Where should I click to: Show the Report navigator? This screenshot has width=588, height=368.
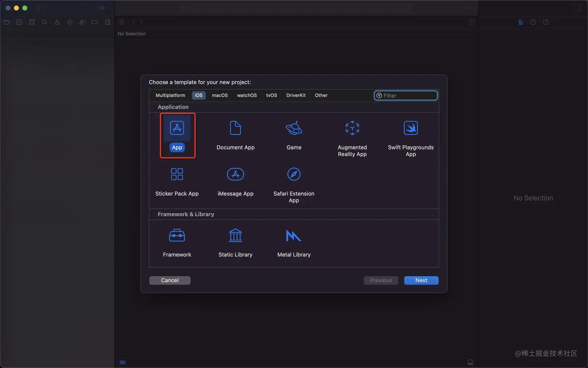[108, 22]
